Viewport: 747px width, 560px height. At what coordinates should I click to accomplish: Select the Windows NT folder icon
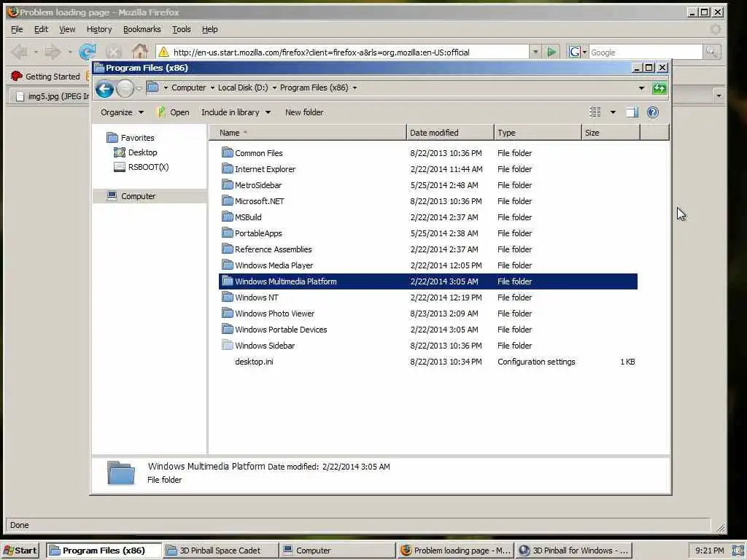[x=228, y=297]
